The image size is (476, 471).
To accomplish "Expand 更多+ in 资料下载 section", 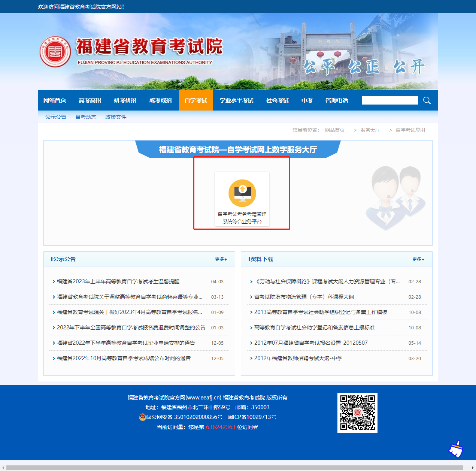I will coord(418,259).
